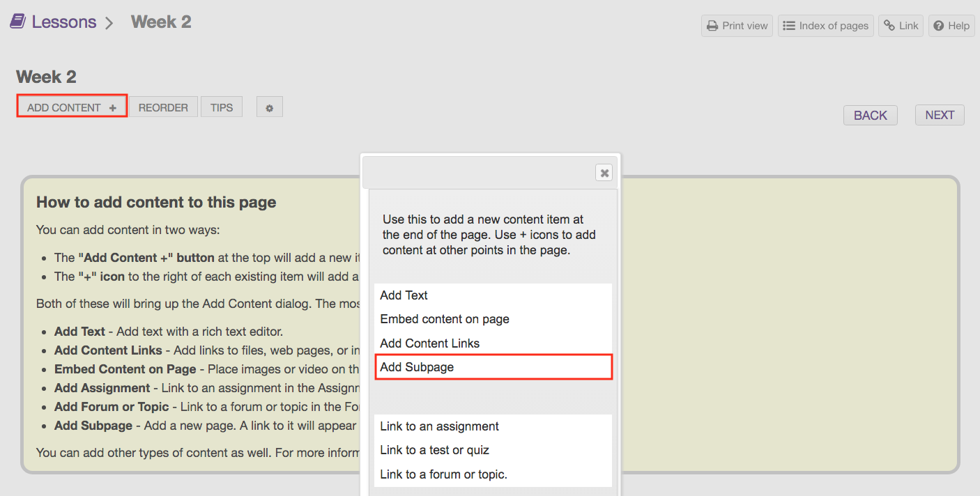The width and height of the screenshot is (980, 496).
Task: Open the Lessons breadcrumb link
Action: 63,22
